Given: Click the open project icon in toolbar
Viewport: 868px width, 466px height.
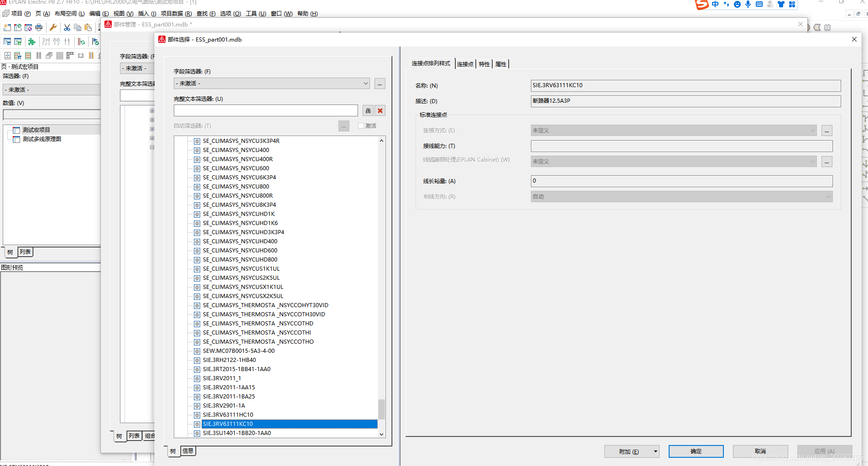Looking at the screenshot, I should [18, 27].
